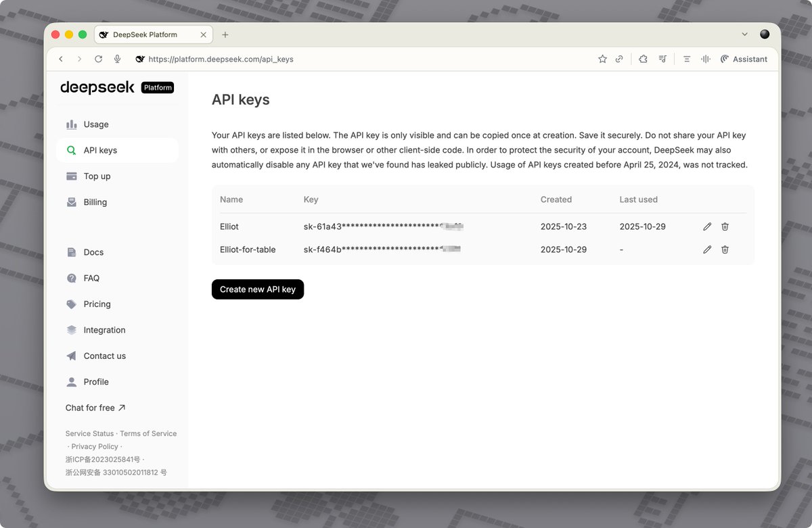Delete the Elliot API key with trash icon
The image size is (812, 528).
tap(725, 226)
